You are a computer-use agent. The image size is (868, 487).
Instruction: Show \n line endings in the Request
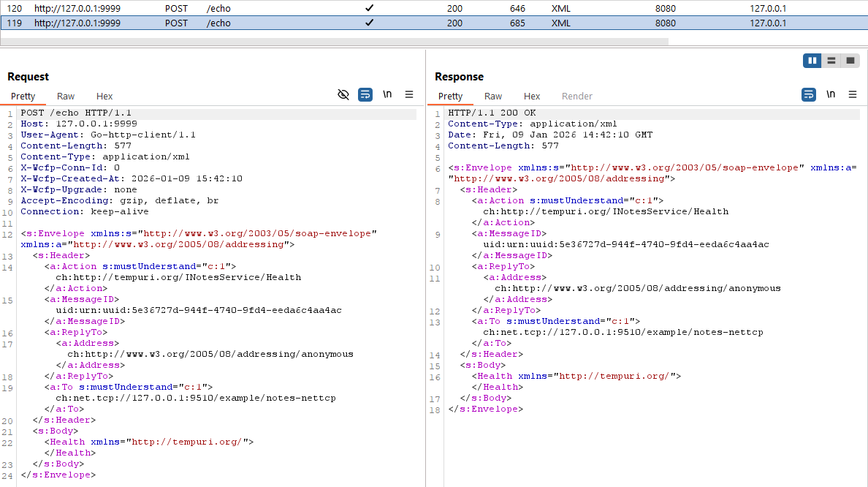coord(387,94)
